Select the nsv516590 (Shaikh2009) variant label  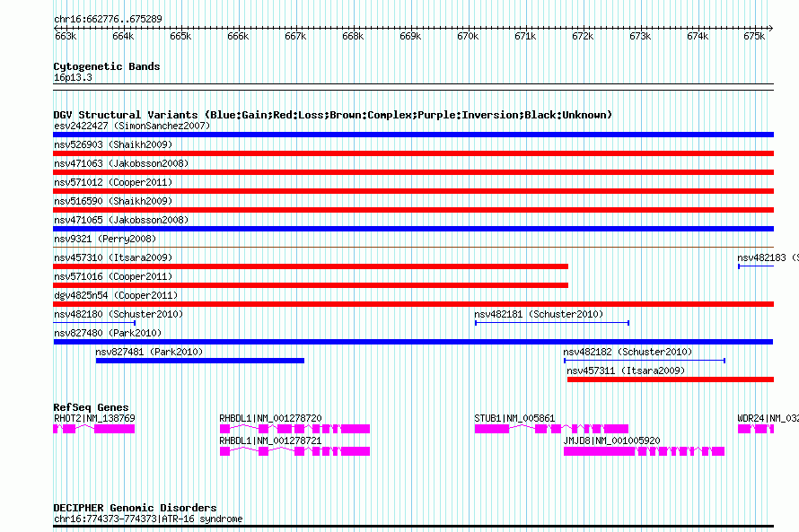point(113,201)
